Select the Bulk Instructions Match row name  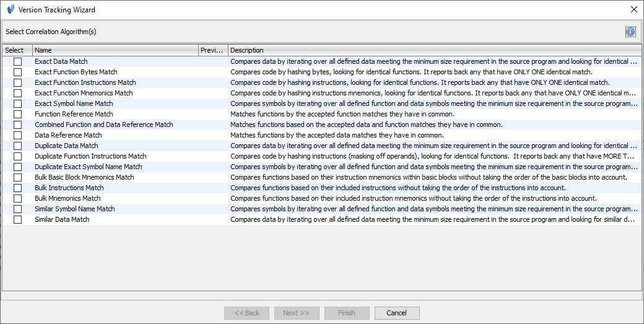click(x=69, y=188)
